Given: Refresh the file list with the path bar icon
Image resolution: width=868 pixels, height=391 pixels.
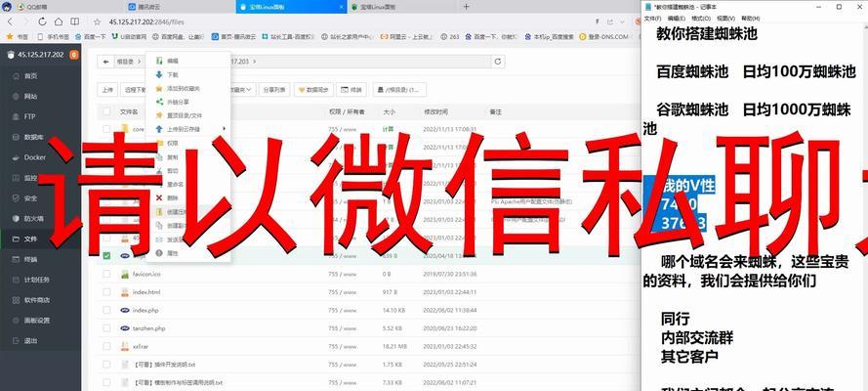Looking at the screenshot, I should tap(498, 62).
